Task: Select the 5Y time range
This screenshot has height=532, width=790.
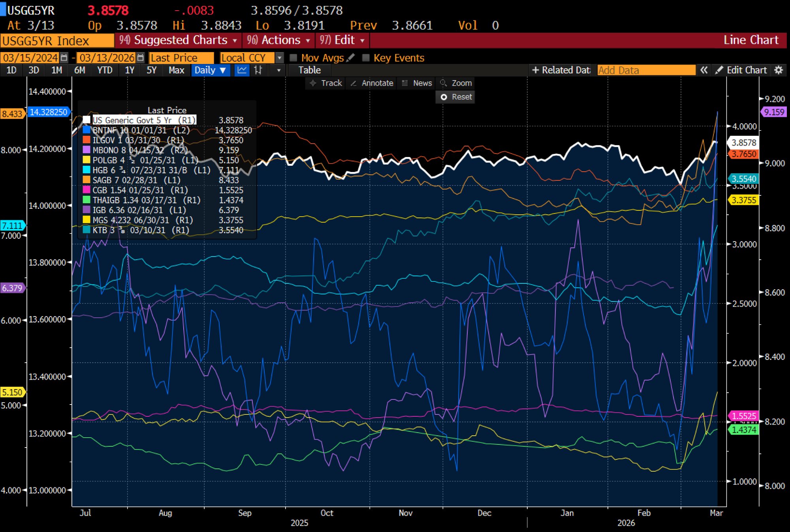Action: (152, 70)
